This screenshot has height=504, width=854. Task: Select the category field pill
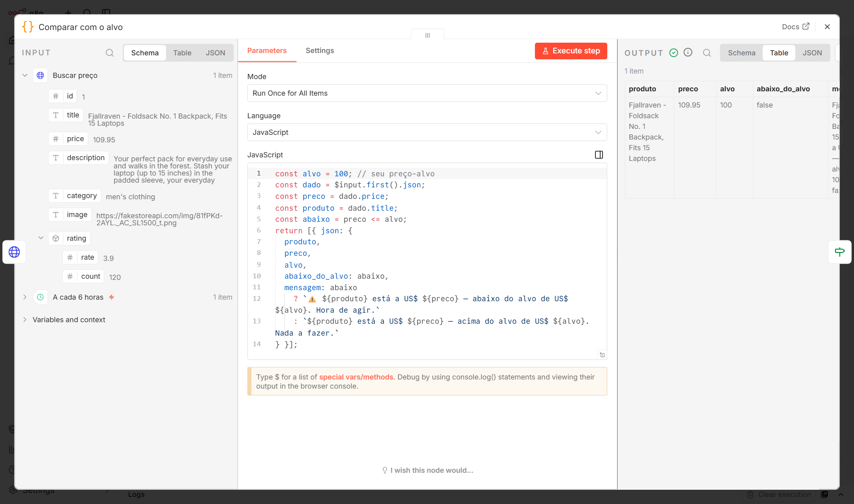click(x=75, y=196)
